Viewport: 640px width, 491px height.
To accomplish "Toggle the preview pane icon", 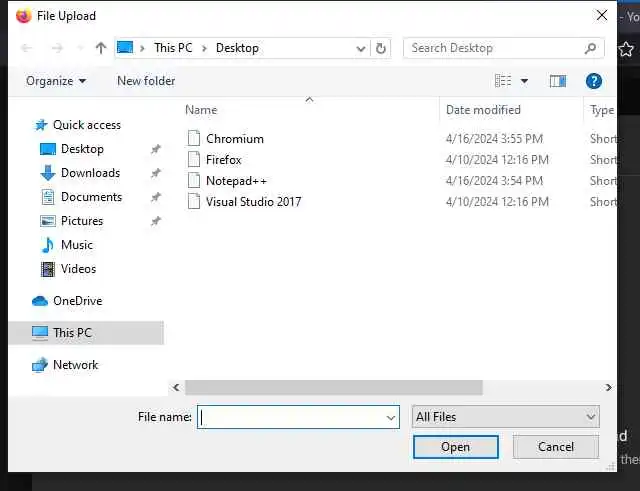I will point(558,81).
